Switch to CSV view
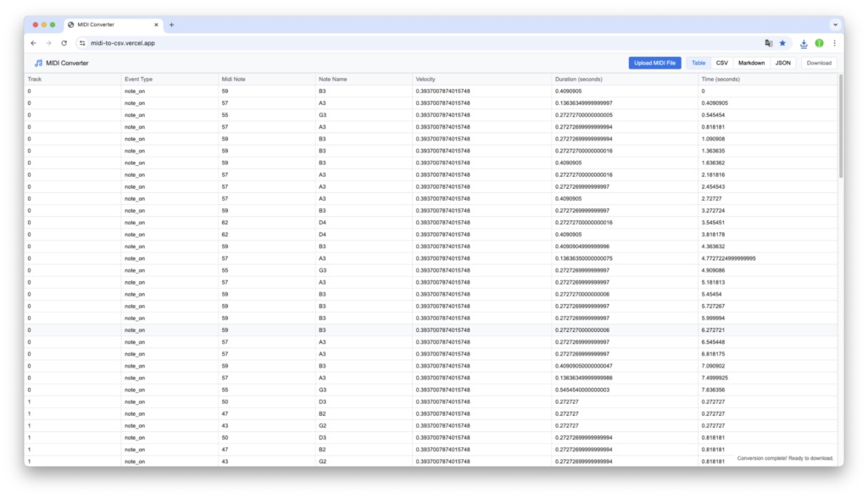Screen dimensions: 868x498 click(x=721, y=63)
